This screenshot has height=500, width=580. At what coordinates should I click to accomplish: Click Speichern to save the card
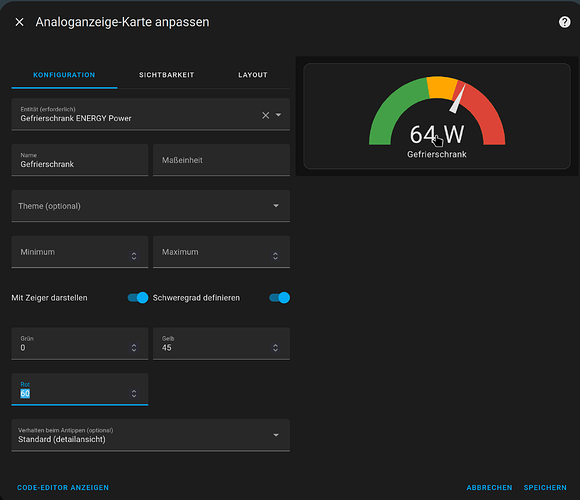pos(545,487)
